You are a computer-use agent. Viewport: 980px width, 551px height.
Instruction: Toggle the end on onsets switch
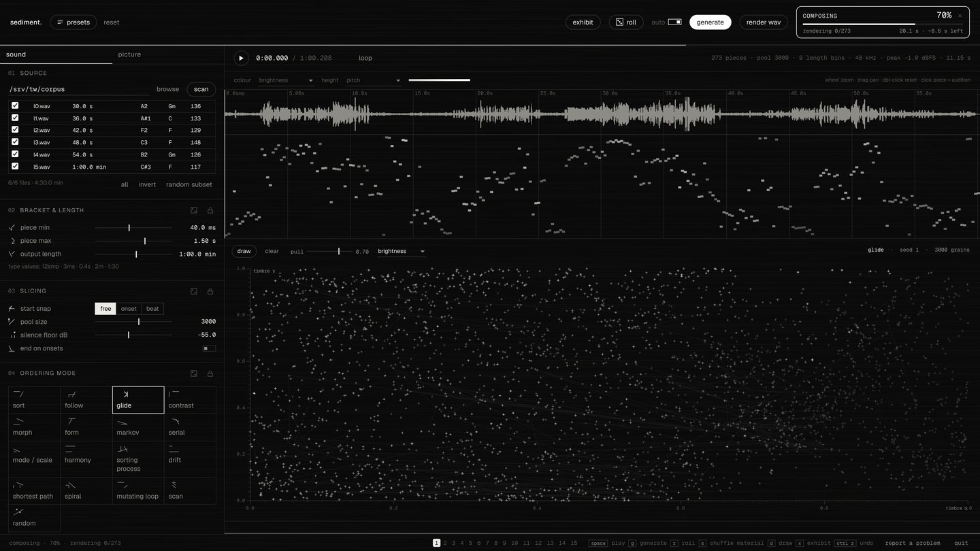coord(210,348)
